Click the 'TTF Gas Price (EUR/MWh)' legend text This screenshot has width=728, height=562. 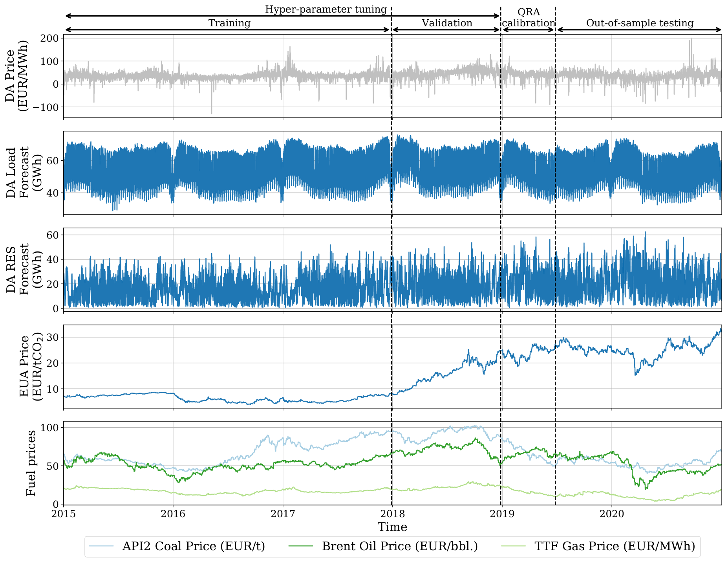click(x=615, y=546)
